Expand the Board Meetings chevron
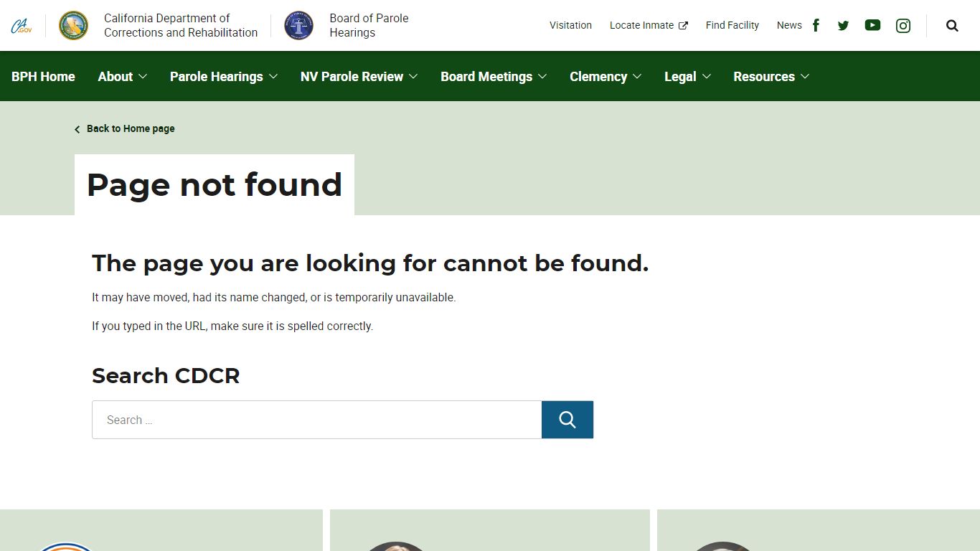The height and width of the screenshot is (551, 980). tap(542, 76)
